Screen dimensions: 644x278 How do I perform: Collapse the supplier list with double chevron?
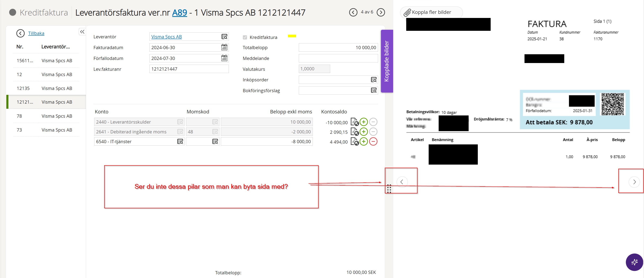coord(82,32)
